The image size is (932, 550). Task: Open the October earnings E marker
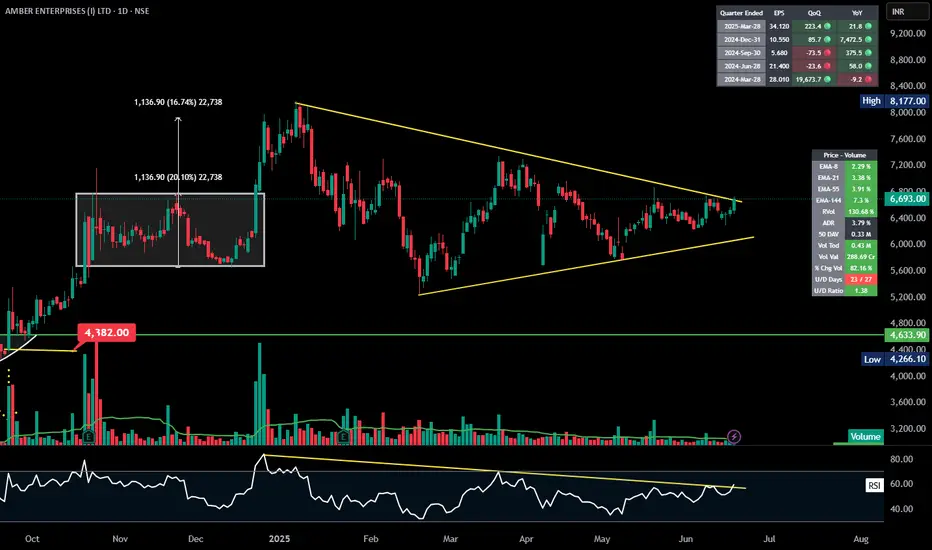click(89, 437)
